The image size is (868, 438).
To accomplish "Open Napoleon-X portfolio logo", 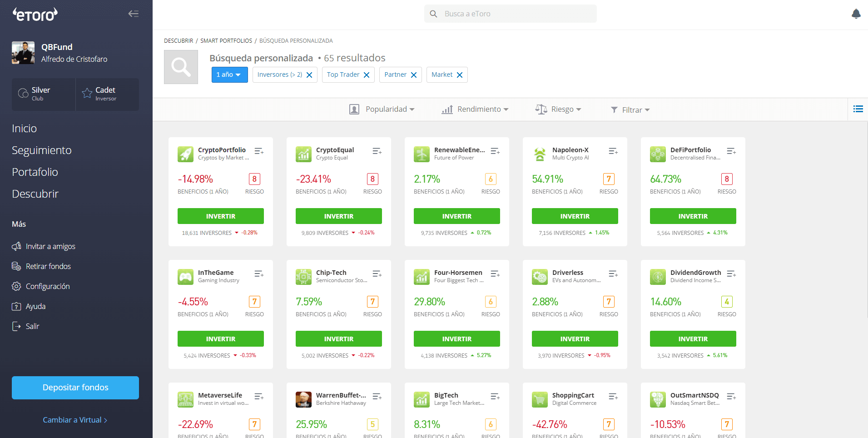I will (540, 154).
